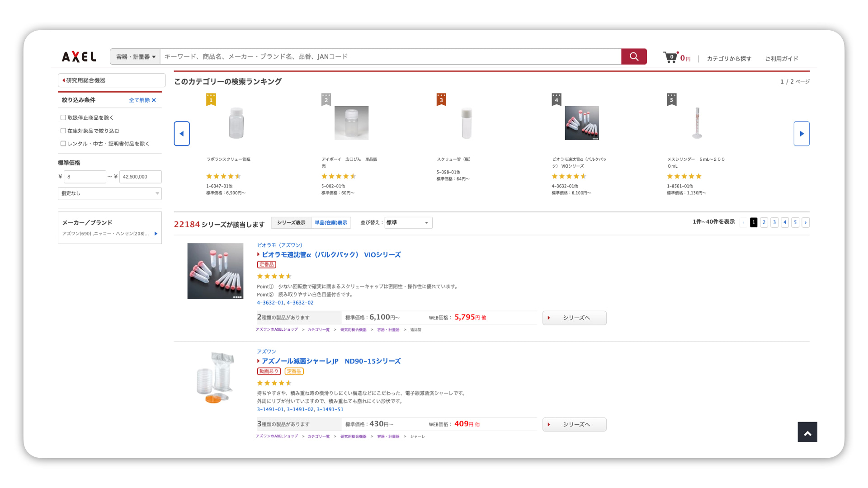Screen dimensions: 868x488
Task: Expand the メーカー／ブランド arrow
Action: [x=156, y=234]
